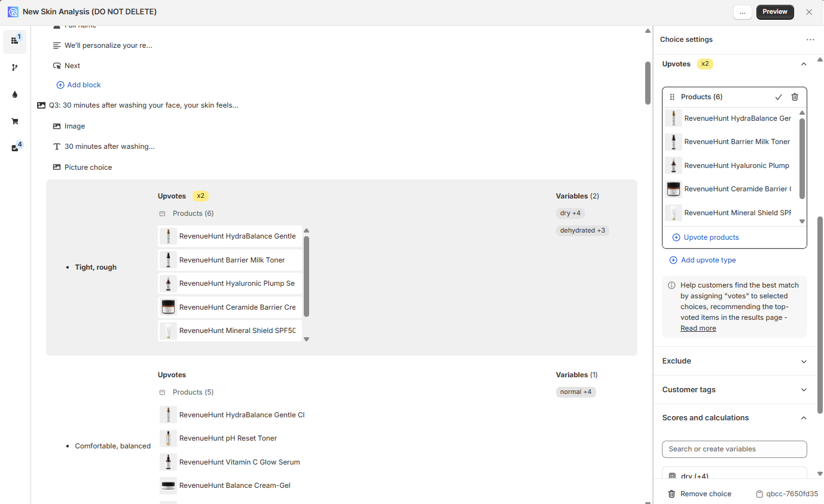Click the info icon in help note

pyautogui.click(x=672, y=285)
